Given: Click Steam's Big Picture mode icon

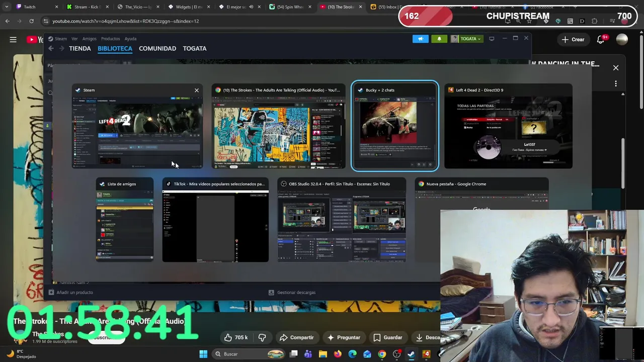Looking at the screenshot, I should point(492,39).
